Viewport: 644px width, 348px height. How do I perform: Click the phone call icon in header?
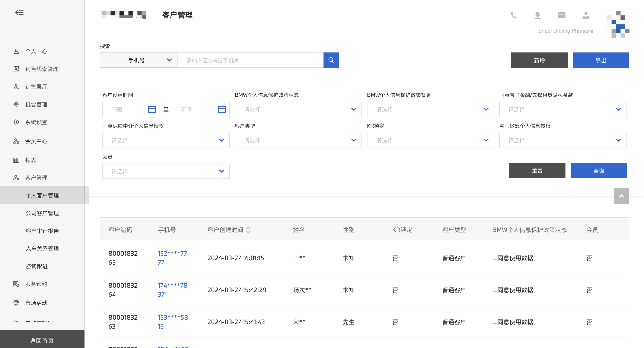pyautogui.click(x=513, y=16)
